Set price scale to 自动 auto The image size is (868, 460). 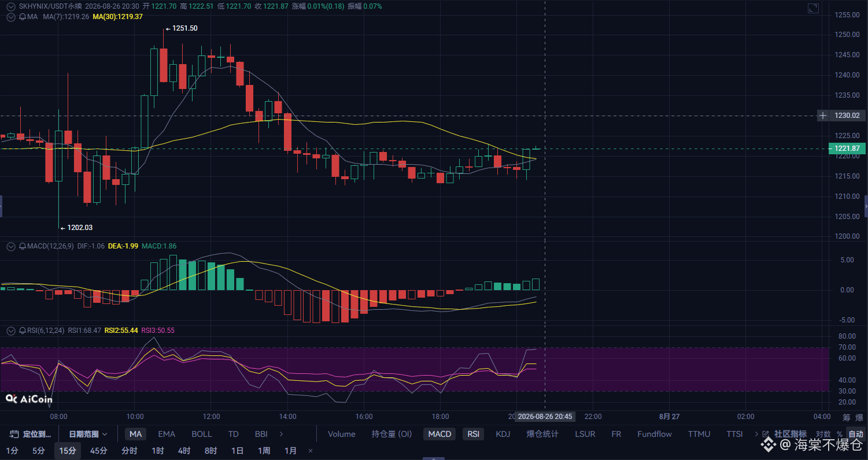(x=856, y=434)
